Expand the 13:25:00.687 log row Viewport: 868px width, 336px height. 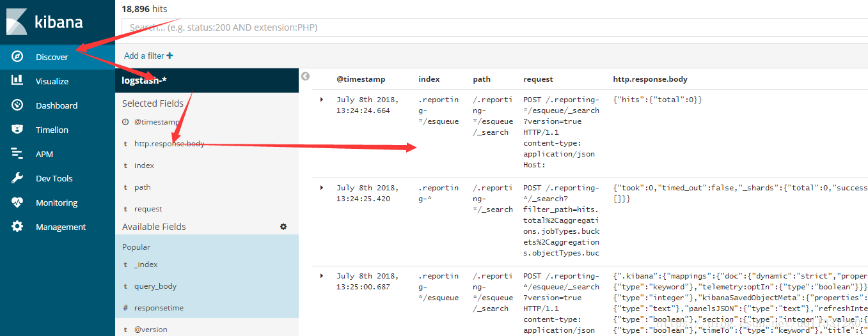pyautogui.click(x=322, y=276)
